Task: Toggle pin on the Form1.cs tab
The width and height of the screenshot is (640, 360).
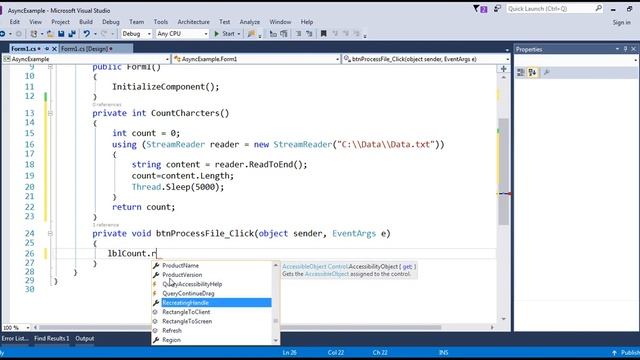Action: click(x=47, y=49)
